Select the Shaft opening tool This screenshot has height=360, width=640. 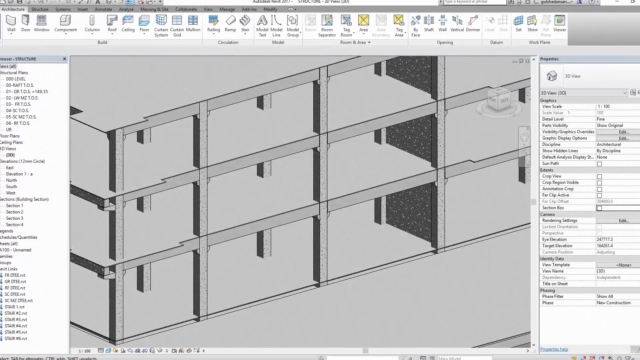429,24
